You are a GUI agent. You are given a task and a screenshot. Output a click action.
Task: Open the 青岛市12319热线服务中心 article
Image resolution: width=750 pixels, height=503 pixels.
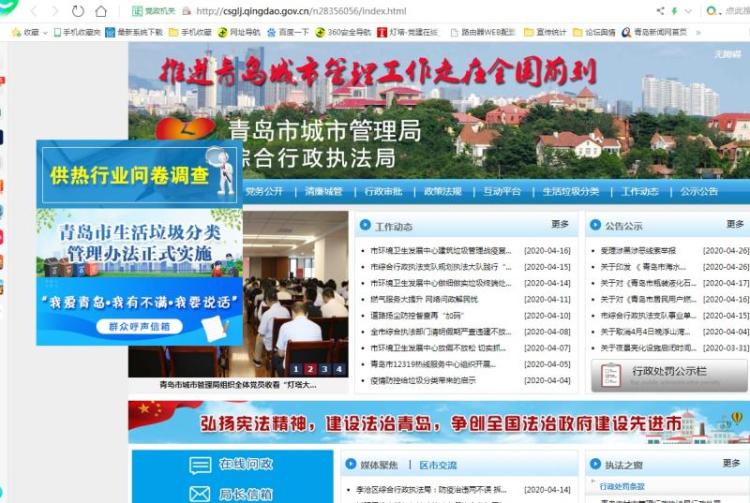point(433,364)
